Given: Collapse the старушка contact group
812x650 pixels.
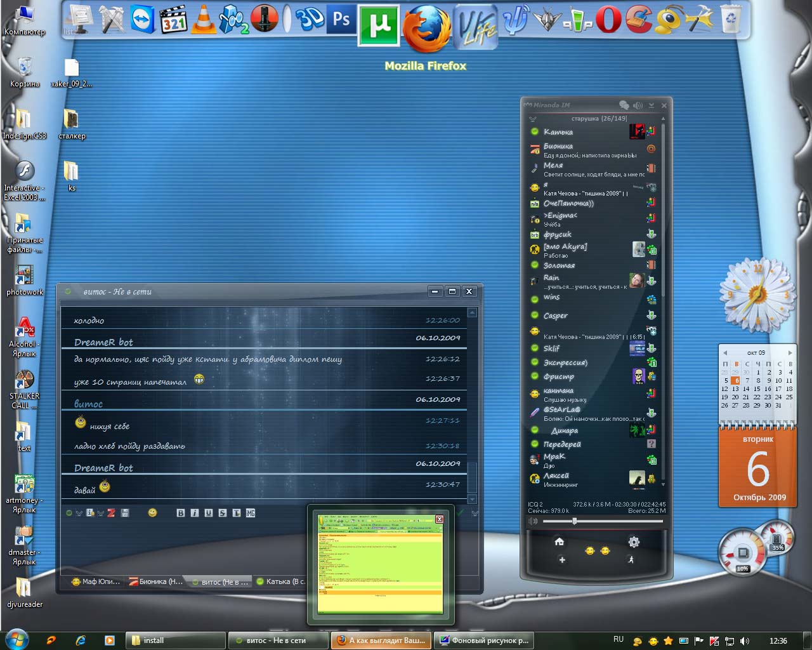Looking at the screenshot, I should (533, 119).
